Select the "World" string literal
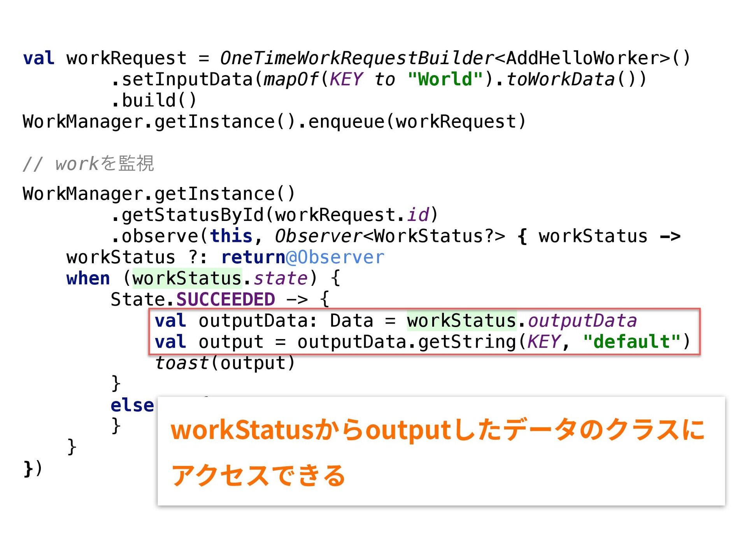This screenshot has height=560, width=747. (445, 79)
